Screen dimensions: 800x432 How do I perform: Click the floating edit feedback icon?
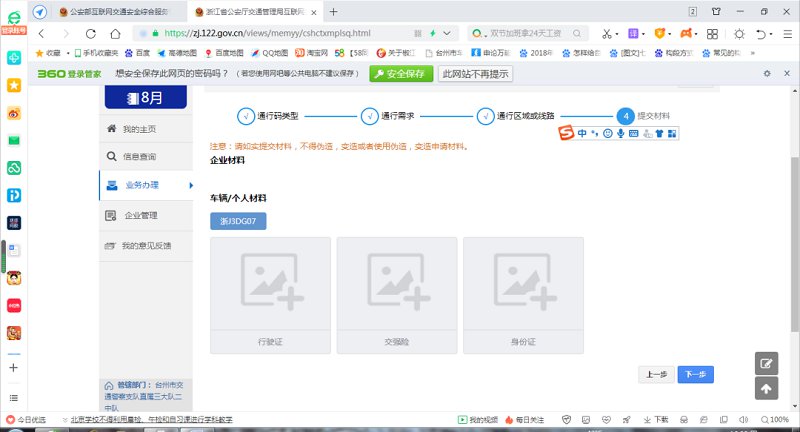pos(766,364)
